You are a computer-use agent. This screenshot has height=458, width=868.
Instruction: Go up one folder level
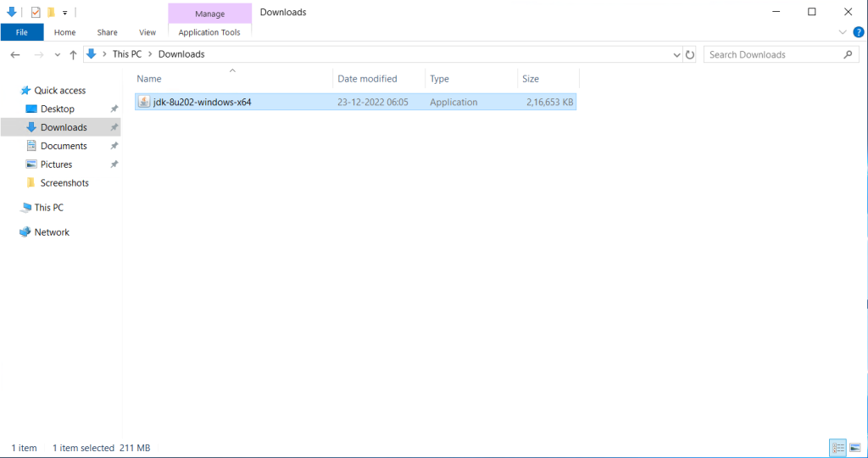click(x=73, y=54)
